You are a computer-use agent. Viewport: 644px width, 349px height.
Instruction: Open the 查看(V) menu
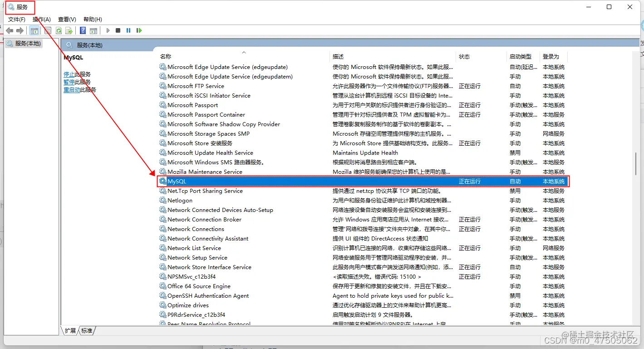pyautogui.click(x=67, y=20)
